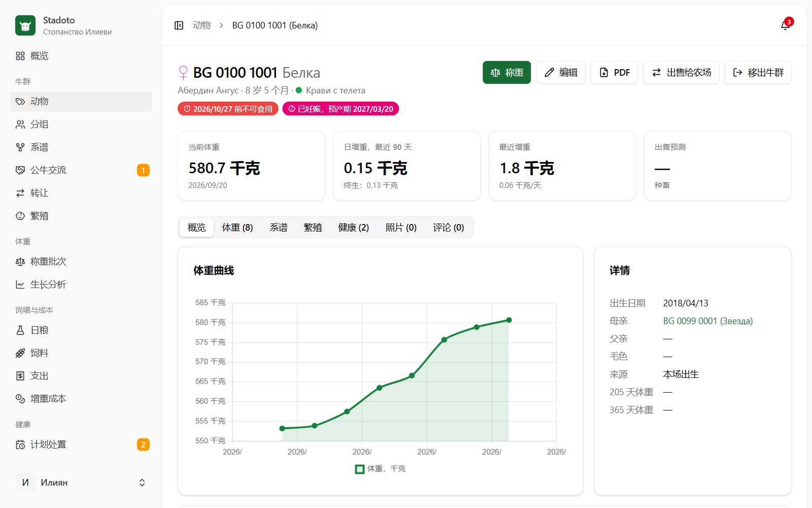
Task: Click the 已妊娠 pregnancy badge
Action: [341, 109]
